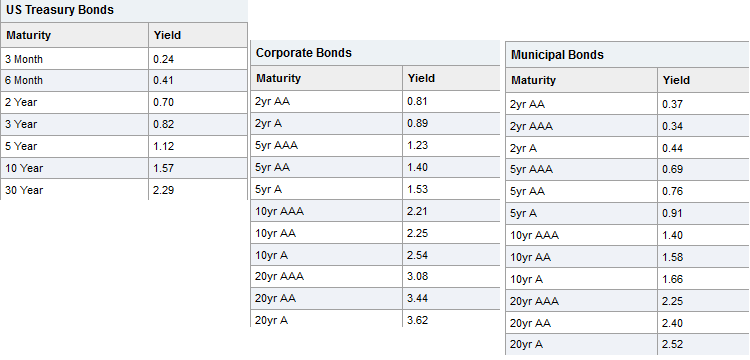Select the corporate 10yr A row
This screenshot has height=360, width=750.
tap(375, 255)
